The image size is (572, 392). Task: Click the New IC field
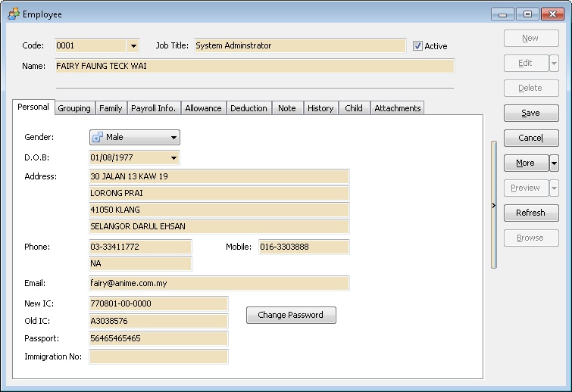[158, 303]
